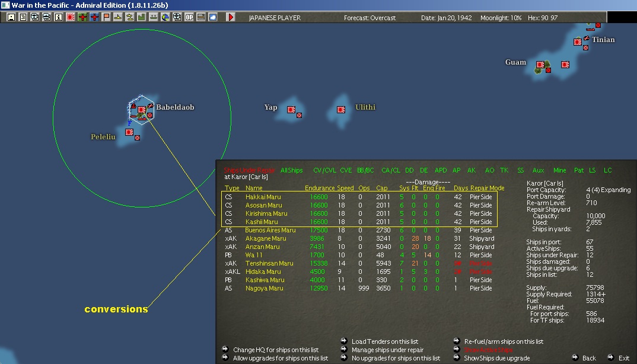Open Manage ships under repair
Viewport: 637px width, 364px height.
387,350
